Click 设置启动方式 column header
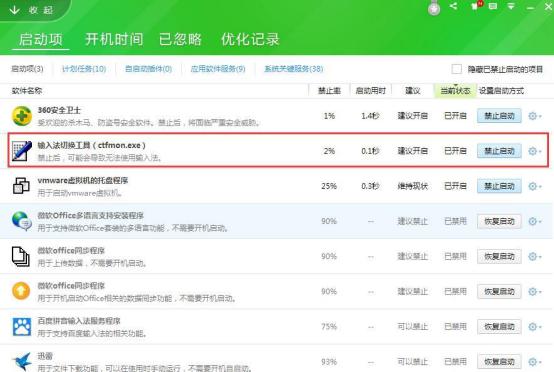The width and height of the screenshot is (554, 372). click(x=501, y=91)
